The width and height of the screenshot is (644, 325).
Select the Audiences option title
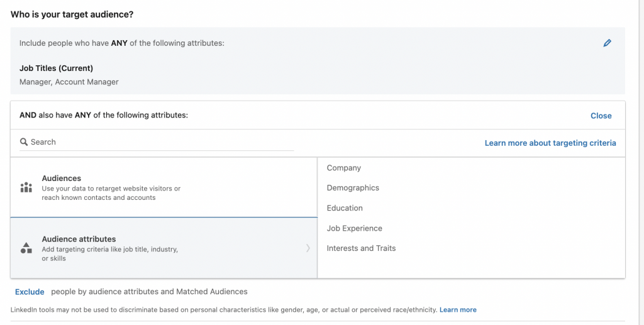[x=61, y=179]
